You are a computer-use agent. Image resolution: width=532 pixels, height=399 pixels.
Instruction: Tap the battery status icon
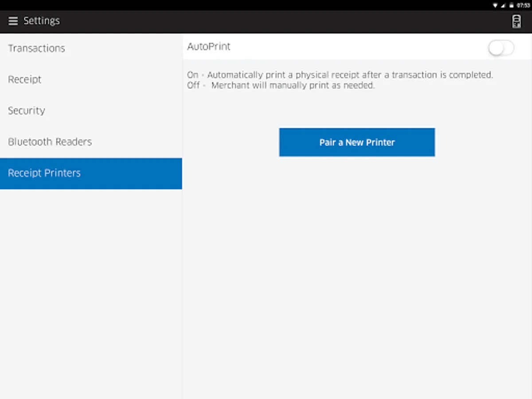click(511, 5)
